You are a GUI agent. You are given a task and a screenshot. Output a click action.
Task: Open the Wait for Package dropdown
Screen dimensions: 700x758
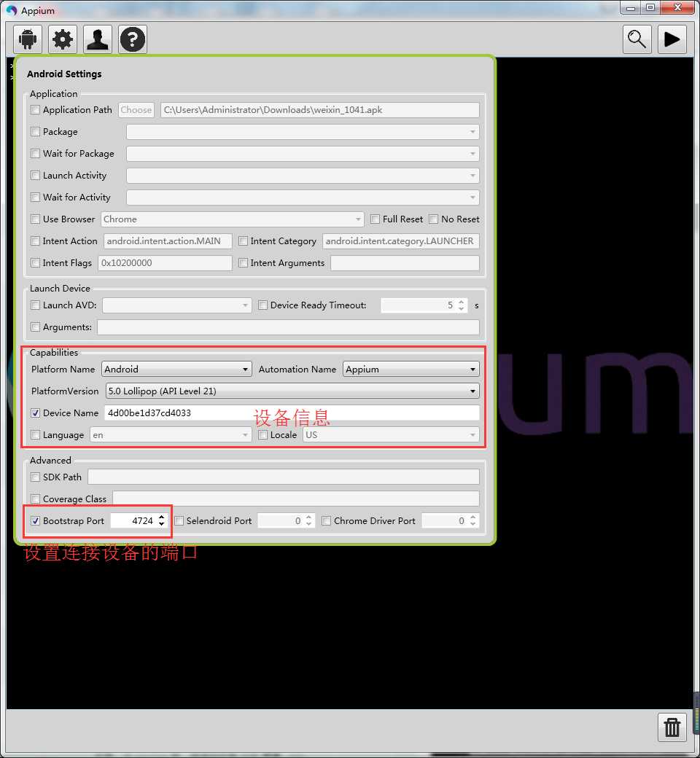point(303,154)
